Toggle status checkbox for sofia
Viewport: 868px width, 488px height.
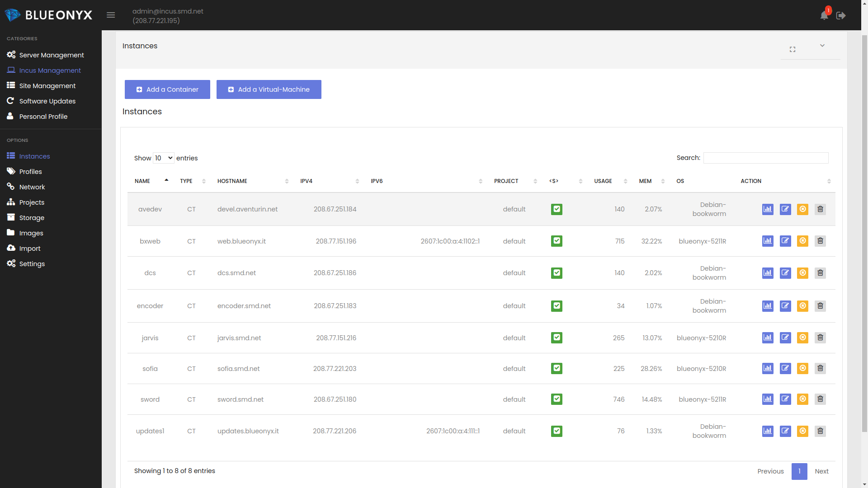[x=557, y=368]
